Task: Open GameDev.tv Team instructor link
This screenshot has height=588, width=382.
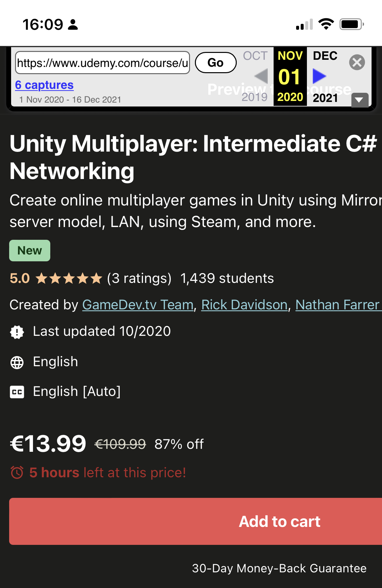Action: 138,305
